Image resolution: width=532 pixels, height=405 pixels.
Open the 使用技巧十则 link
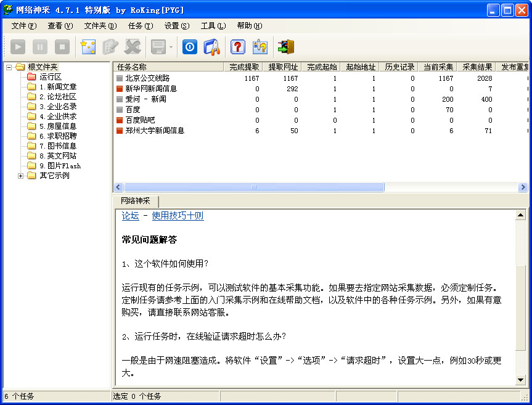[178, 216]
